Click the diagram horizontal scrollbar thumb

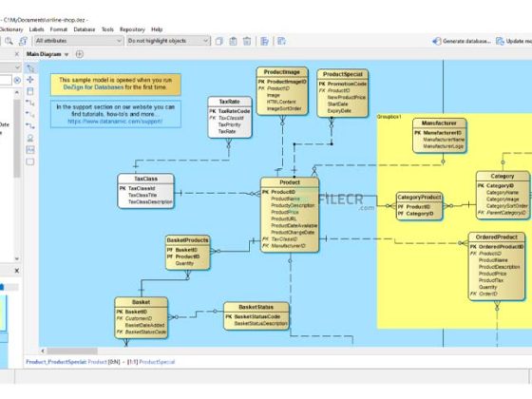tap(72, 351)
